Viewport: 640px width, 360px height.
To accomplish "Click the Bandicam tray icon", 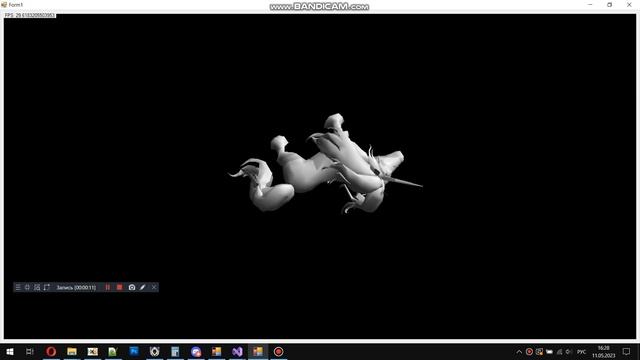I will [x=529, y=352].
